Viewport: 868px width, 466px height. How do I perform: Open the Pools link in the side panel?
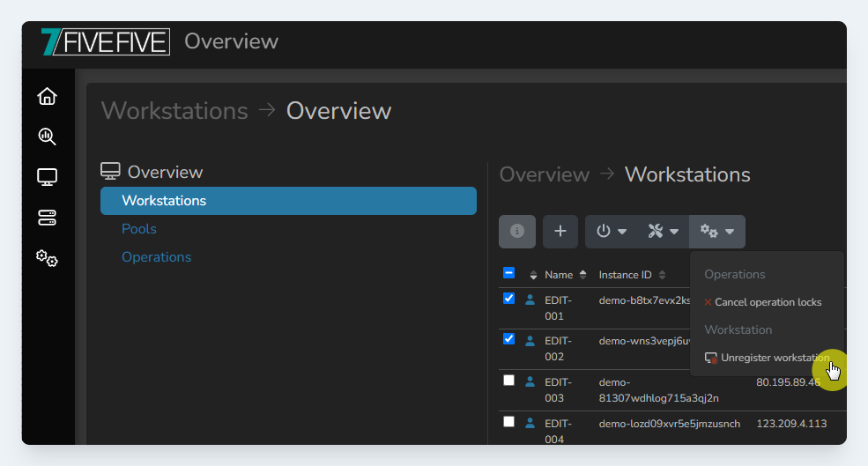pos(139,229)
